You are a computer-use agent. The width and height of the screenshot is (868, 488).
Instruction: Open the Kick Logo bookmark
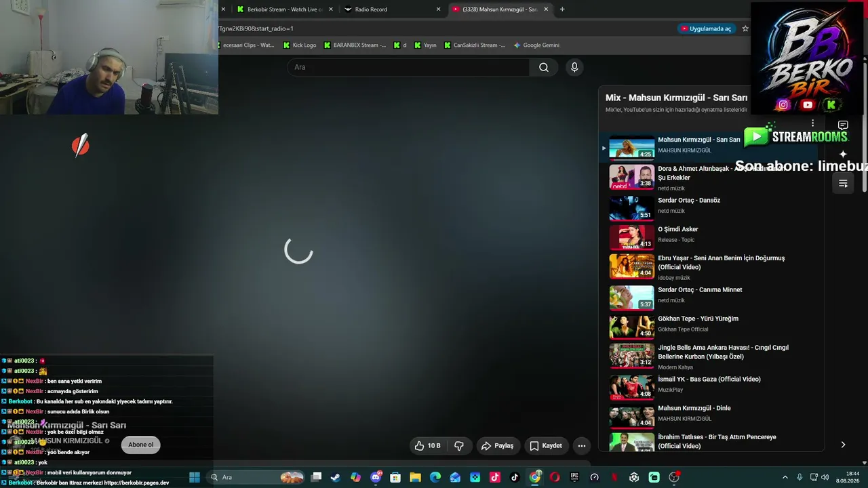point(300,45)
